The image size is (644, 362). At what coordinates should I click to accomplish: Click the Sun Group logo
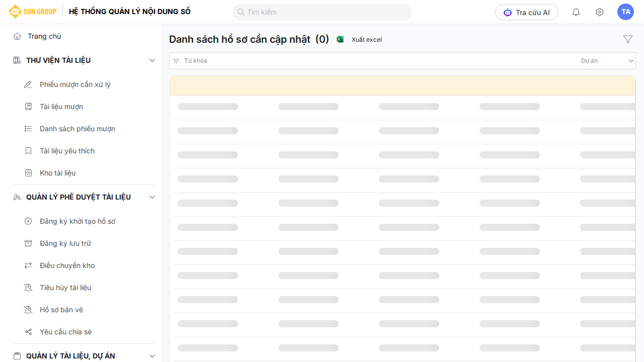[x=33, y=12]
